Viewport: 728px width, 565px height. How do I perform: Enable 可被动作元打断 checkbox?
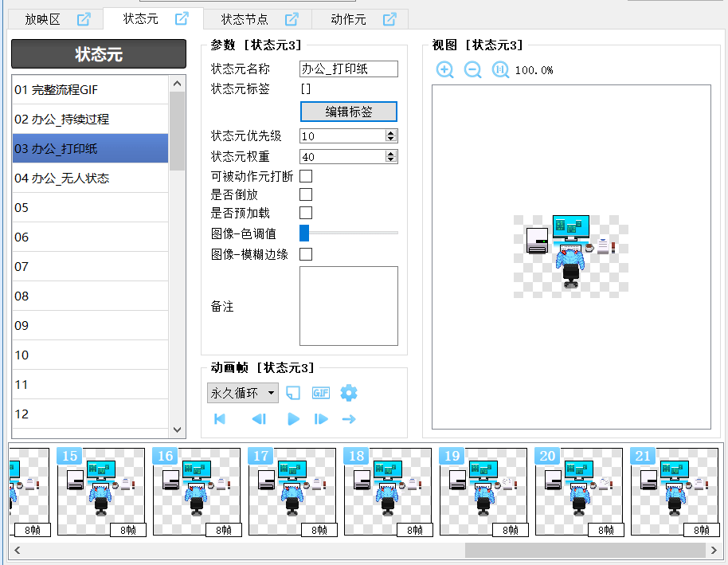pyautogui.click(x=306, y=176)
